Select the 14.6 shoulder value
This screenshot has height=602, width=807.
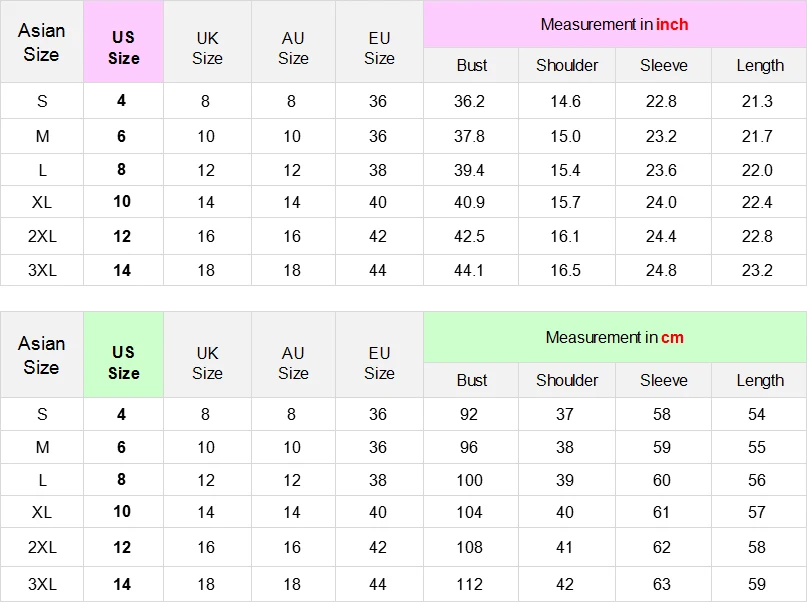click(x=565, y=101)
